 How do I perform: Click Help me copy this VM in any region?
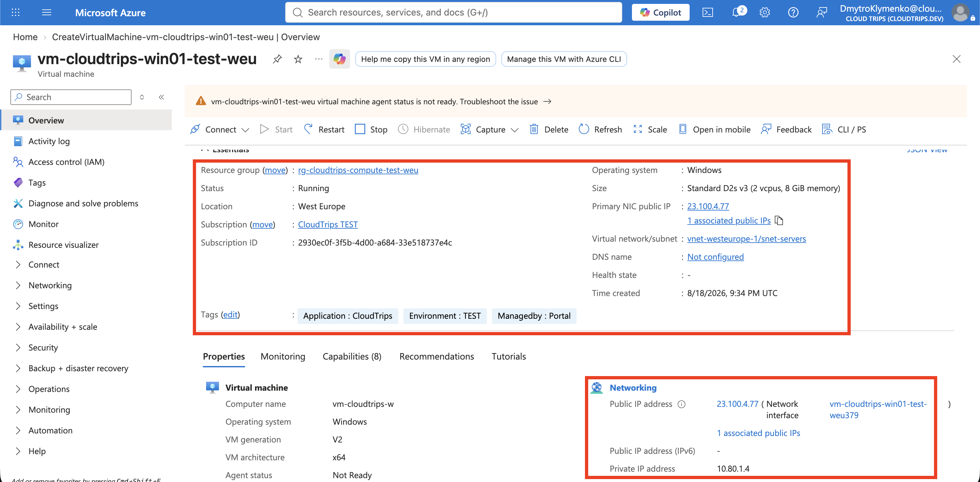coord(425,59)
